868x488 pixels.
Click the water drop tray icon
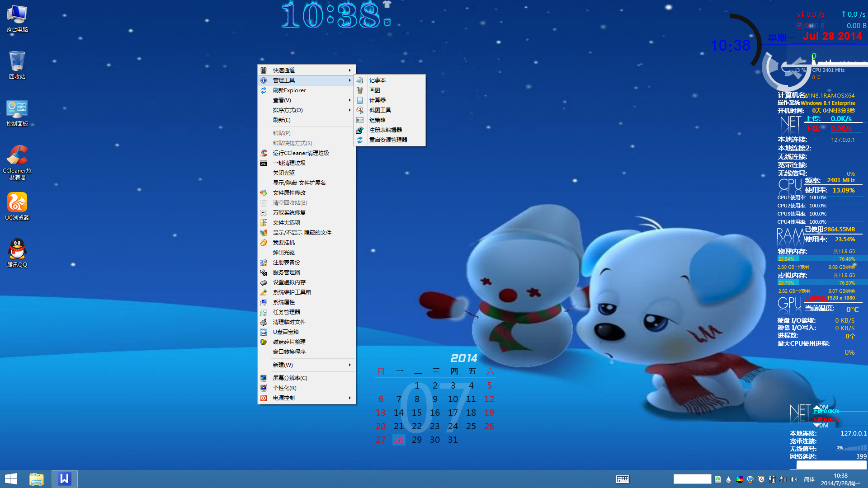tap(728, 479)
